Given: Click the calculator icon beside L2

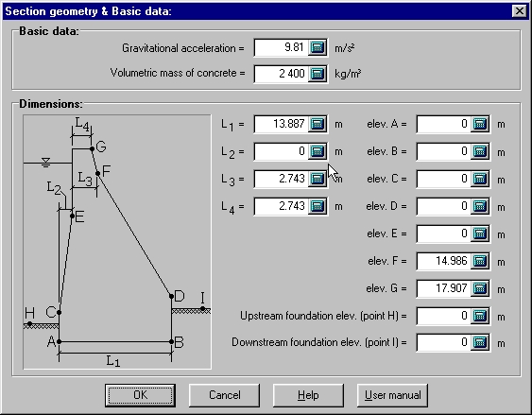Looking at the screenshot, I should coord(317,151).
